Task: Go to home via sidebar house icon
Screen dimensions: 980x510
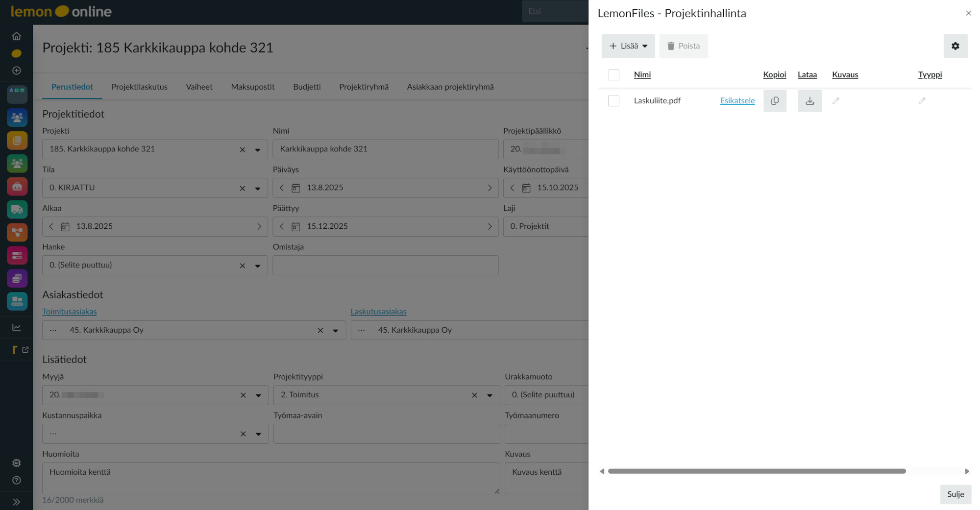Action: (x=17, y=36)
